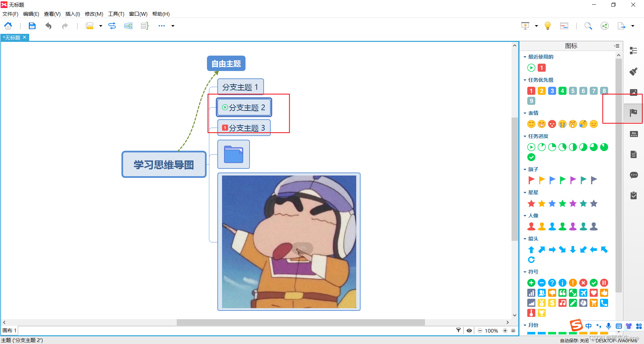Add the question mark symbol marker
The width and height of the screenshot is (644, 344).
552,283
